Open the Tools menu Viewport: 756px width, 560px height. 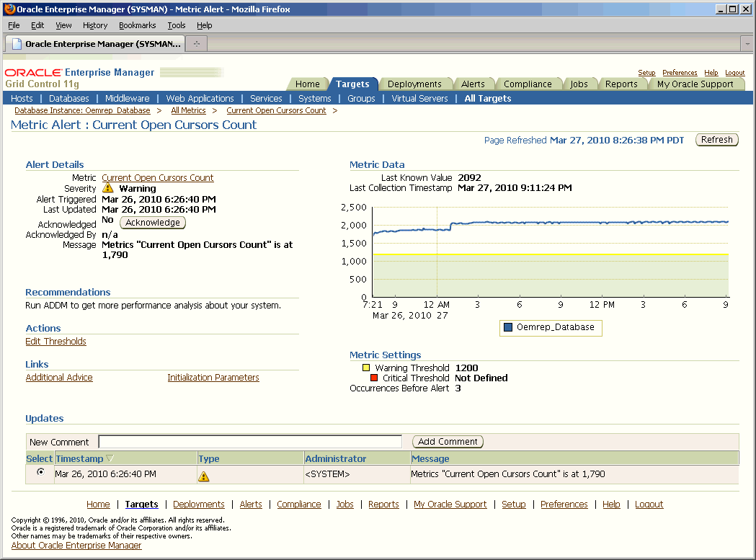coord(177,25)
